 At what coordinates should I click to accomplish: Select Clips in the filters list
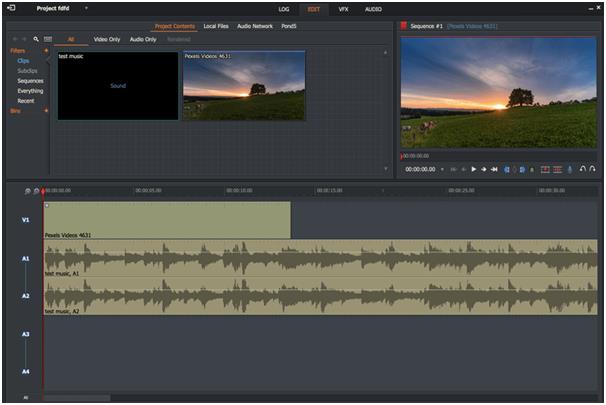[23, 61]
